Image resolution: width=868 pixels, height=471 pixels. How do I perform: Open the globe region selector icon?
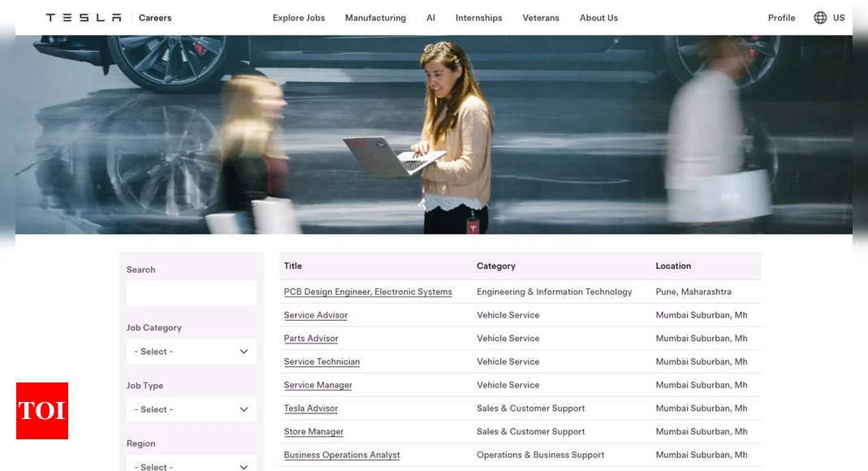pyautogui.click(x=820, y=18)
